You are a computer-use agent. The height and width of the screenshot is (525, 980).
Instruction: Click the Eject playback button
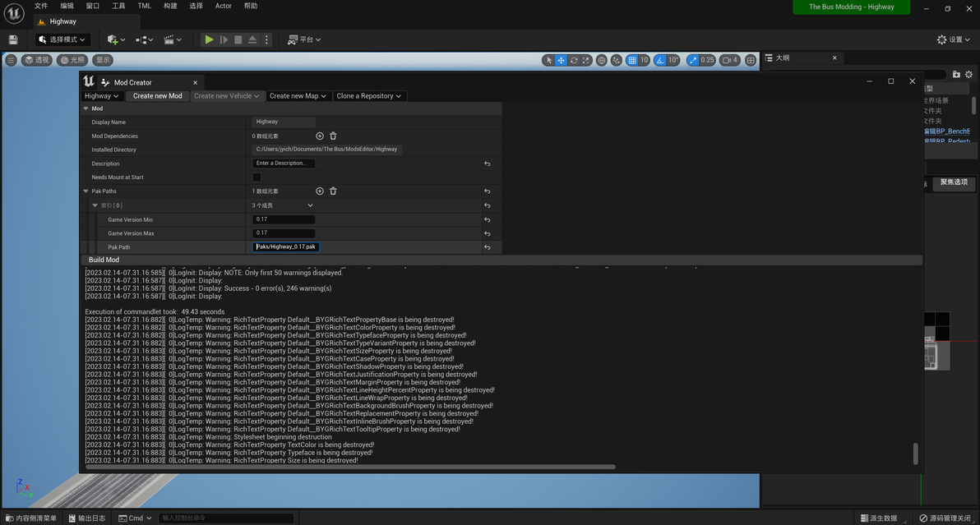[252, 39]
